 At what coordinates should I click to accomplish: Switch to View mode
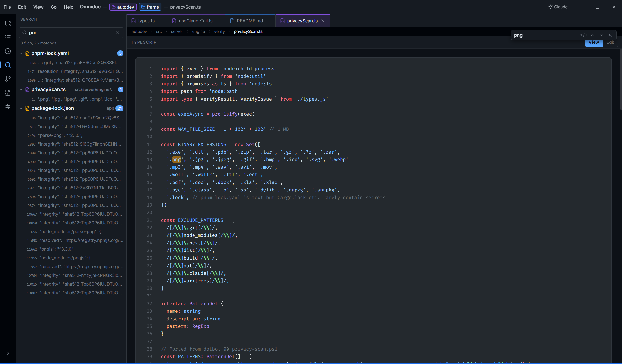(x=594, y=43)
